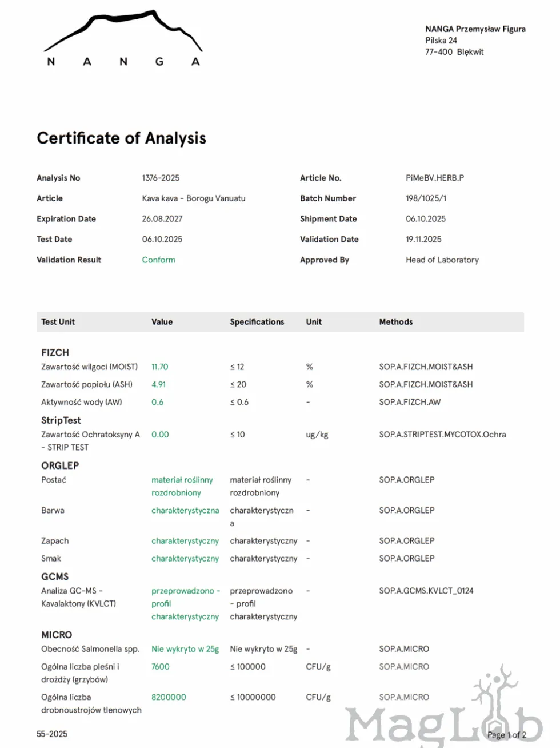Select the "GCMS" section heading
The height and width of the screenshot is (748, 560).
tap(55, 576)
